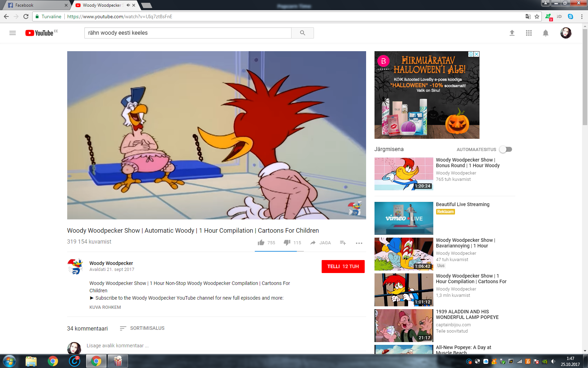This screenshot has width=588, height=368.
Task: Open the notifications bell
Action: (x=546, y=33)
